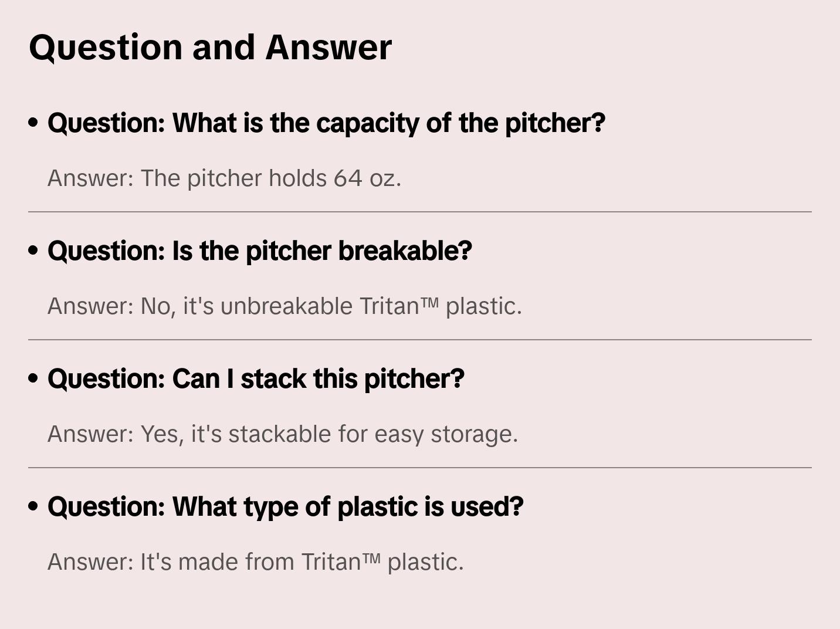Click the "It's made from Tritan" answer
The width and height of the screenshot is (840, 629).
pos(255,562)
